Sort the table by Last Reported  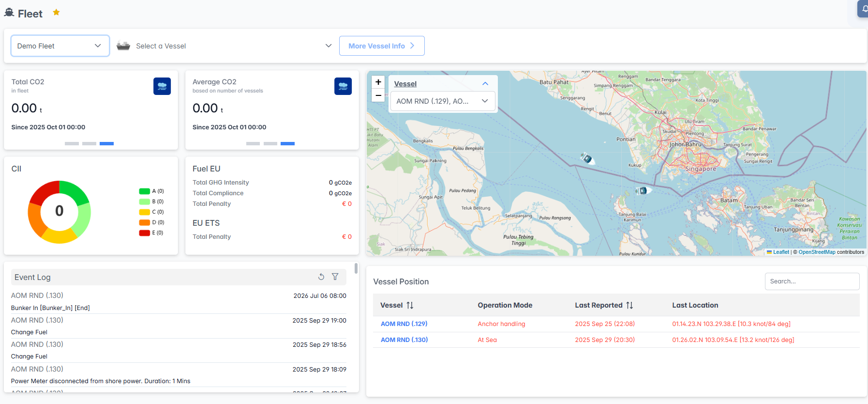pyautogui.click(x=629, y=305)
